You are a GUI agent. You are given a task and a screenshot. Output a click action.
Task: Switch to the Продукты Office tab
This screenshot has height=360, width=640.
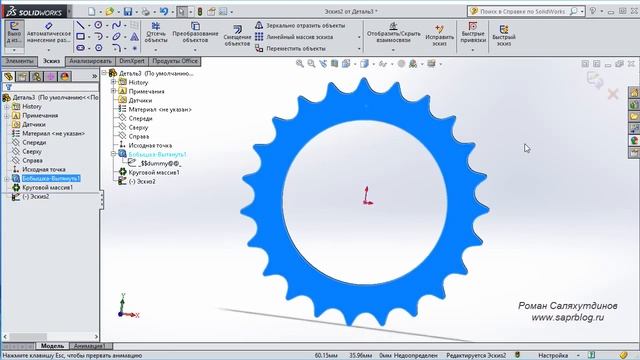[175, 61]
